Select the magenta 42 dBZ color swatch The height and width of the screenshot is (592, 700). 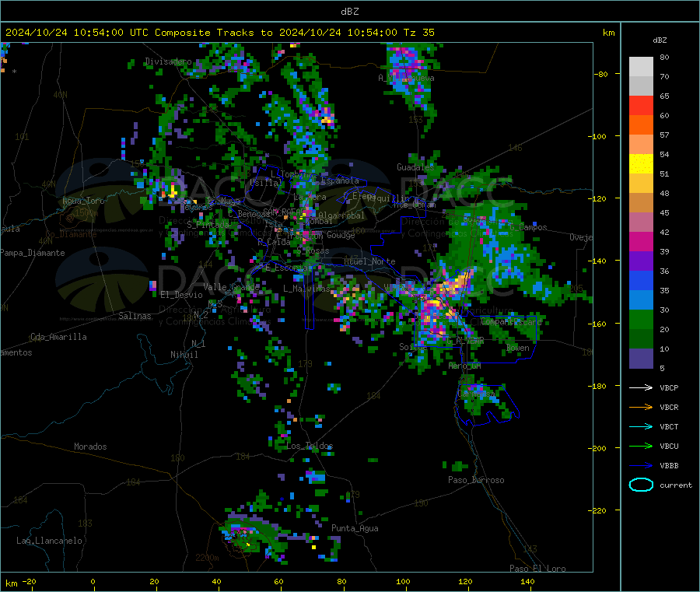click(x=641, y=241)
